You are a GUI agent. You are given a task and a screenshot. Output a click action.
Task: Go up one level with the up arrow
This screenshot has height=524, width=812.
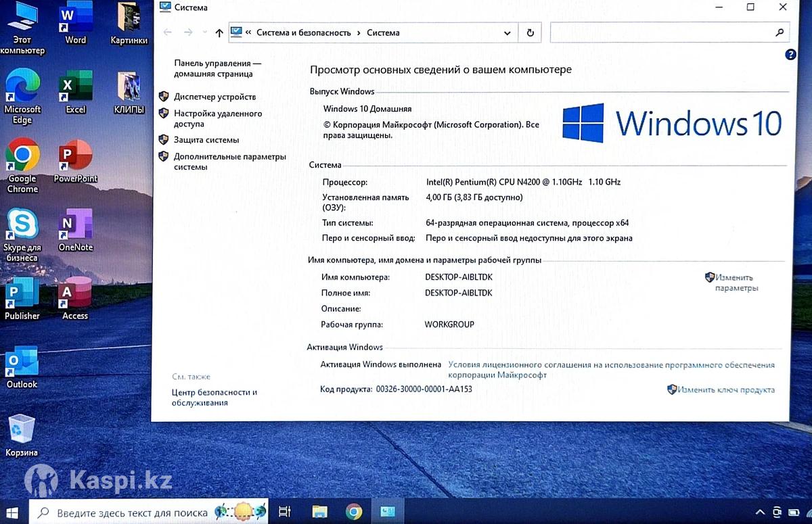click(219, 32)
